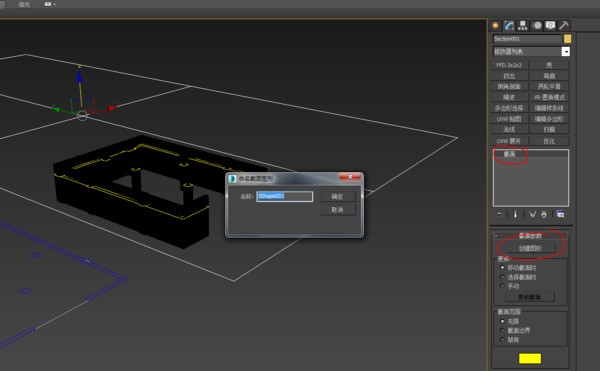
Task: Apply the 弯曲 modifier button
Action: click(x=549, y=76)
